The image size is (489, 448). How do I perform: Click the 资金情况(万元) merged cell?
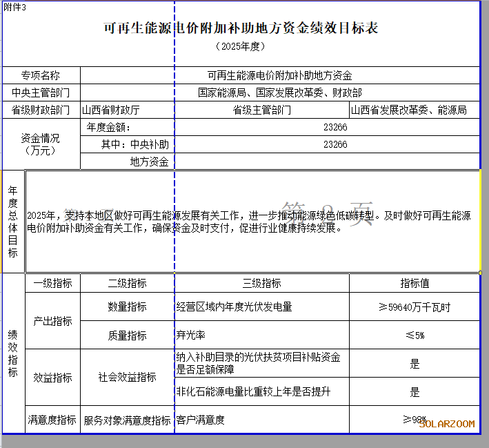(x=41, y=144)
